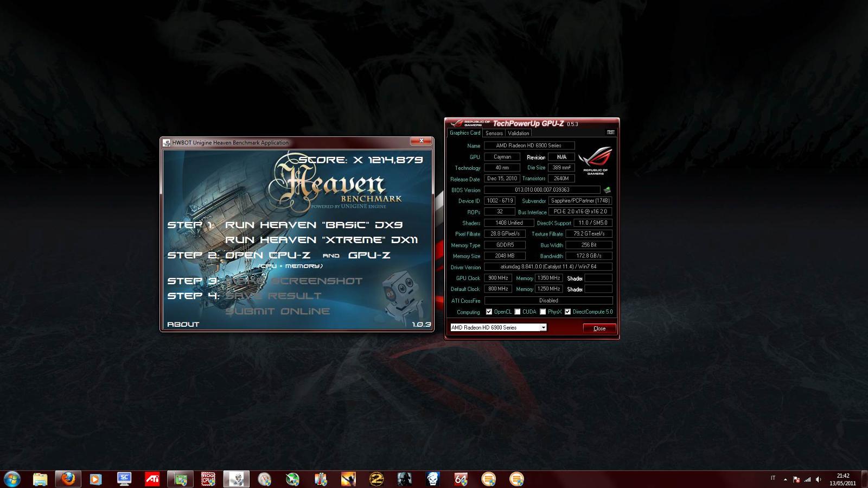Toggle the OpenCL checkbox
Screen dimensions: 868x488
(x=489, y=312)
